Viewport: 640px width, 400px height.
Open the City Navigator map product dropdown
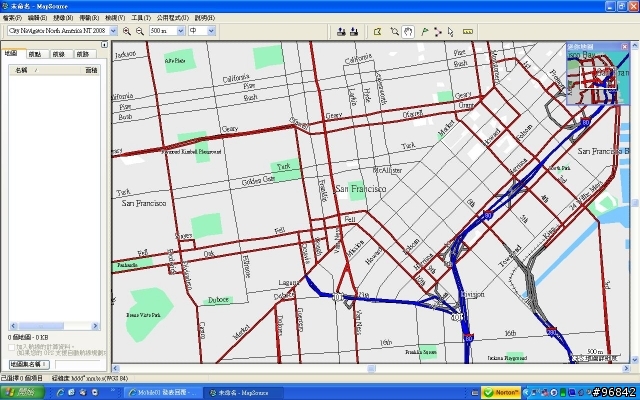tap(113, 31)
